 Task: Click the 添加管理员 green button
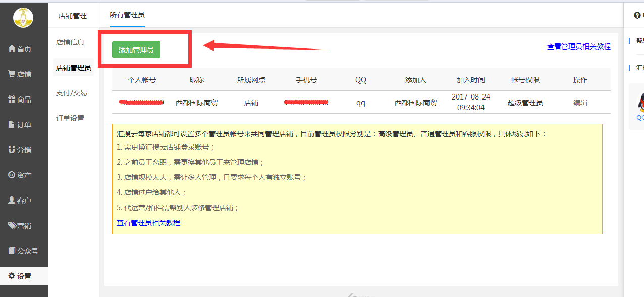coord(136,50)
